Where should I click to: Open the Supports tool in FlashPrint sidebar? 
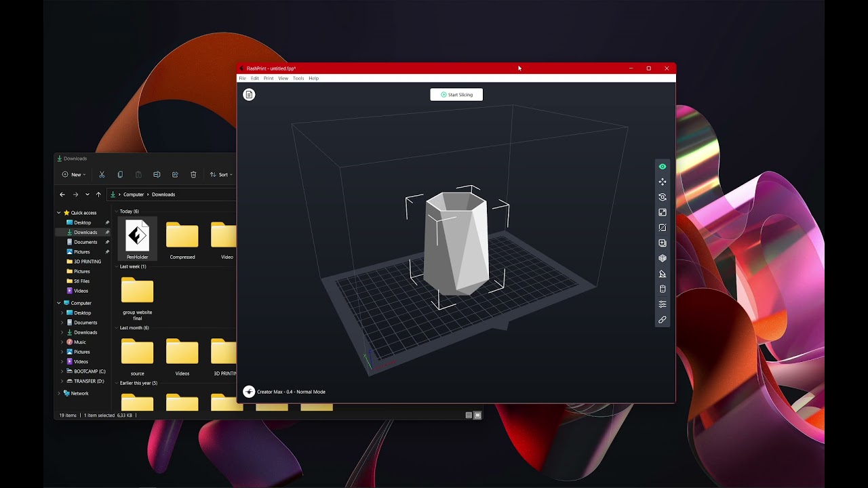pos(663,274)
